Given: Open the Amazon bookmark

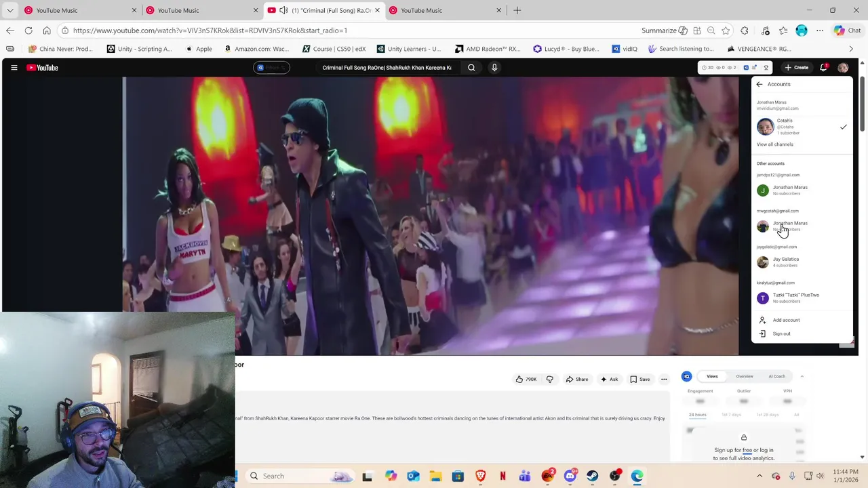Looking at the screenshot, I should pos(256,49).
